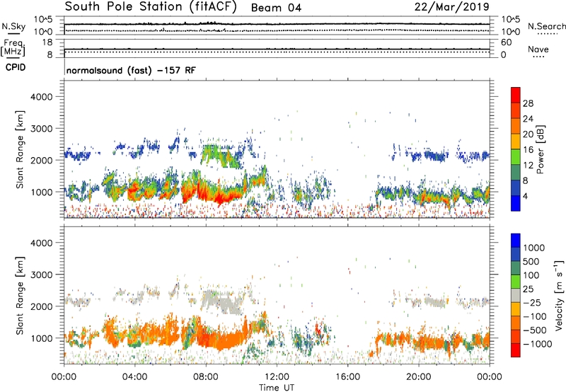Click "Slant Range [km]" label of the velocity panel
The height and width of the screenshot is (392, 566).
20,296
